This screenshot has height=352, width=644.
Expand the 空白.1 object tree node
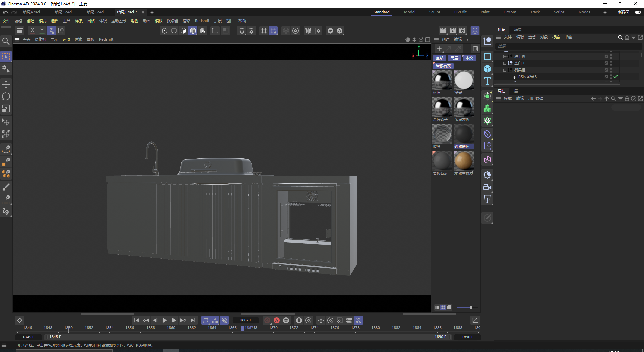[505, 63]
